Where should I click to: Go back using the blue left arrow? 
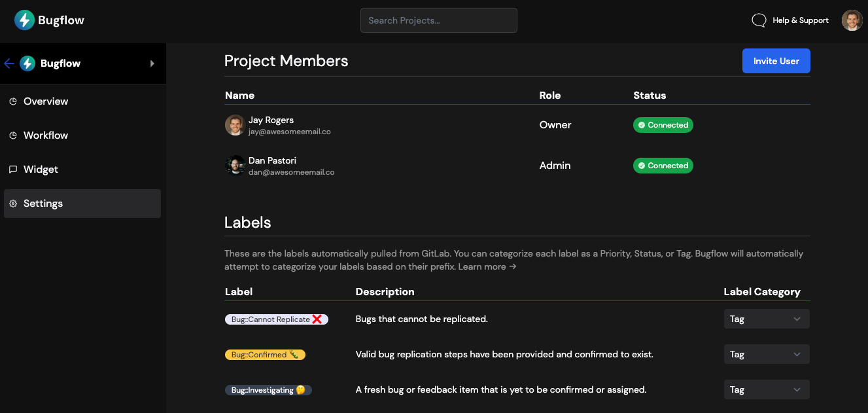point(9,63)
